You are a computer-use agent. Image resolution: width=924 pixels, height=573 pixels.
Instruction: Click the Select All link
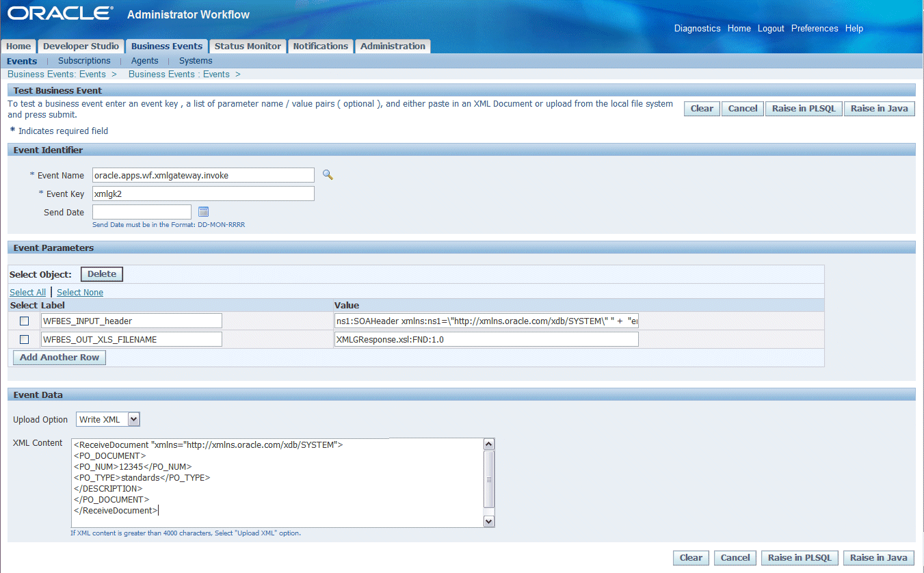click(27, 292)
